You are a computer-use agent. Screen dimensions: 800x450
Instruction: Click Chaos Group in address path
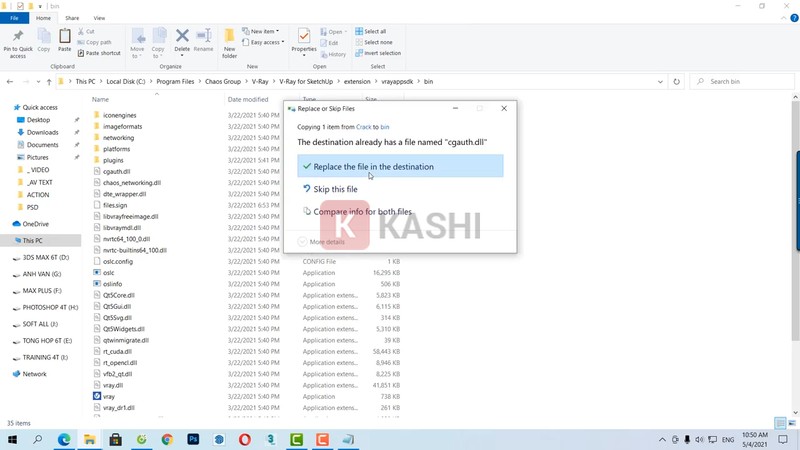click(223, 82)
